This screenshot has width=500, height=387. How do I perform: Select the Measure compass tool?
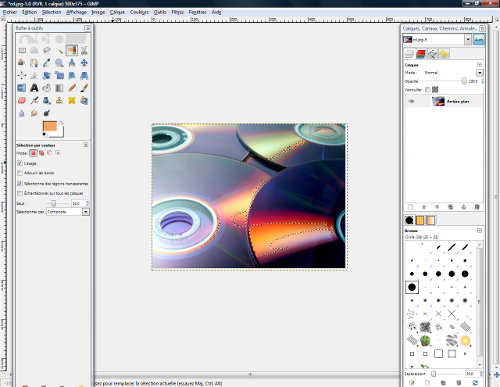pos(72,63)
